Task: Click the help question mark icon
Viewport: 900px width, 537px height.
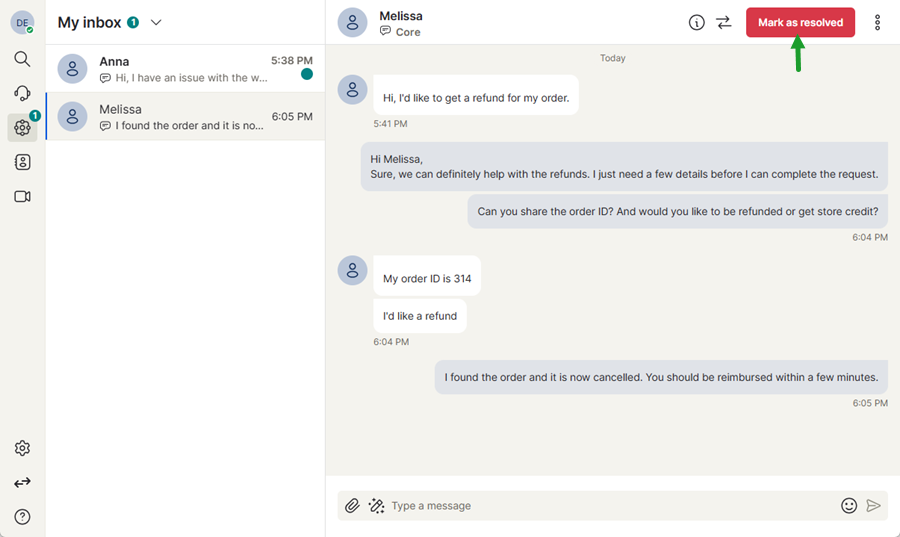Action: 22,517
